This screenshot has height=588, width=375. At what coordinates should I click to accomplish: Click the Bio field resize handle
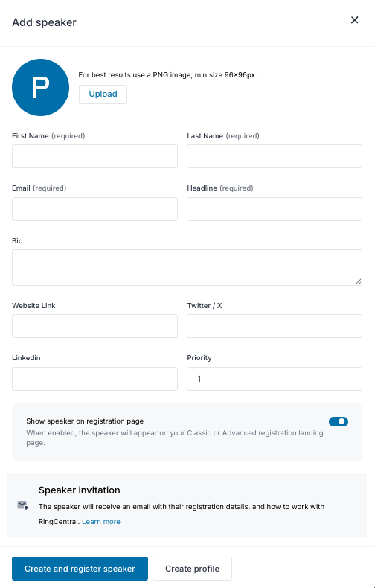(358, 281)
